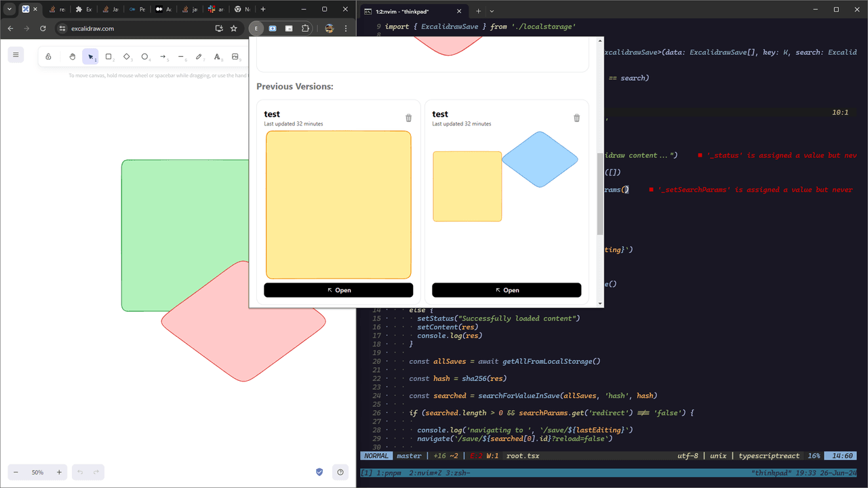Open terminal new-tab profile dropdown
This screenshot has height=488, width=868.
coord(492,11)
